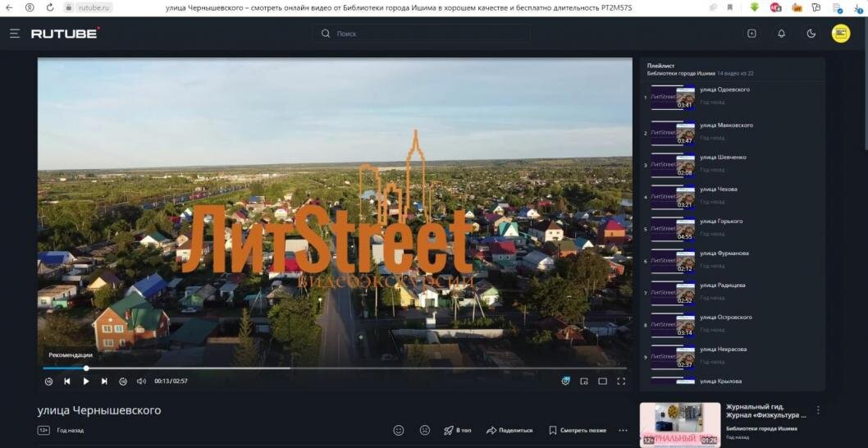
Task: Open the Rutube hamburger menu
Action: pyautogui.click(x=15, y=34)
